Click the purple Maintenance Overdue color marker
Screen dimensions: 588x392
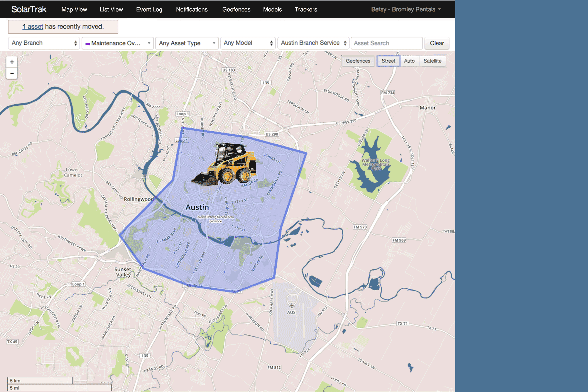point(88,44)
